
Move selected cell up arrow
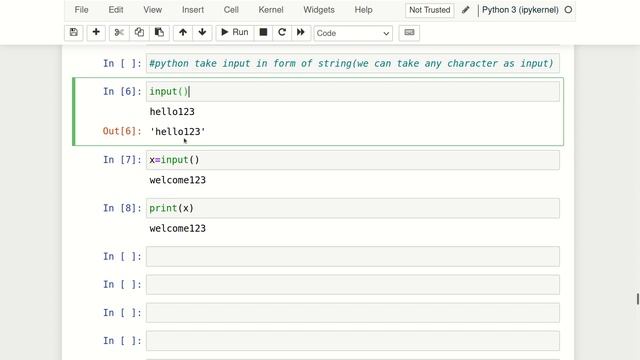point(183,33)
